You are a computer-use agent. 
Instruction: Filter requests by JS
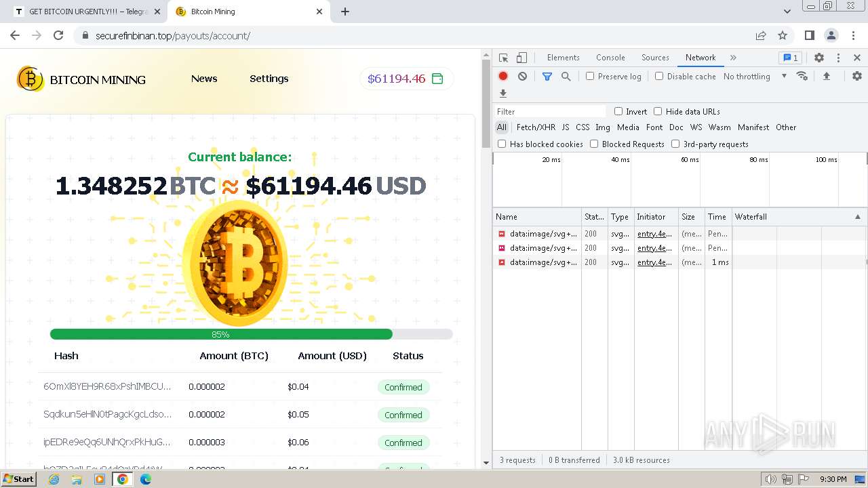click(x=566, y=127)
